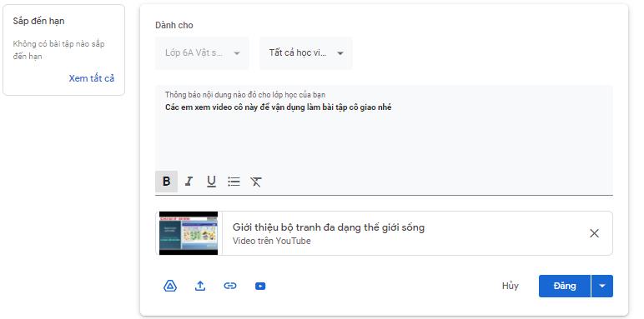The image size is (644, 319).
Task: Expand the 'Tất cả học vi...' student dropdown
Action: [306, 53]
